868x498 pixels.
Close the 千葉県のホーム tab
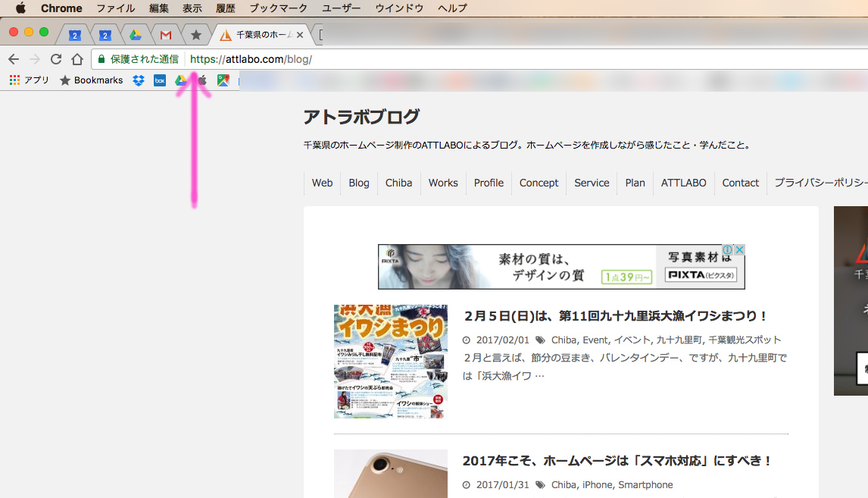coord(300,35)
